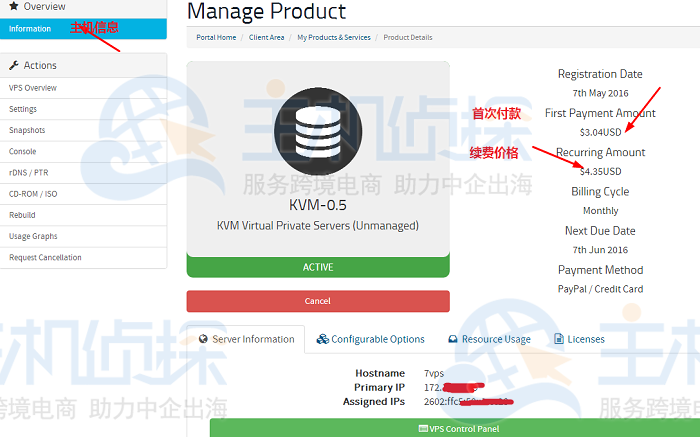Click the wrench icon beside Actions
This screenshot has height=437, width=700.
point(13,65)
